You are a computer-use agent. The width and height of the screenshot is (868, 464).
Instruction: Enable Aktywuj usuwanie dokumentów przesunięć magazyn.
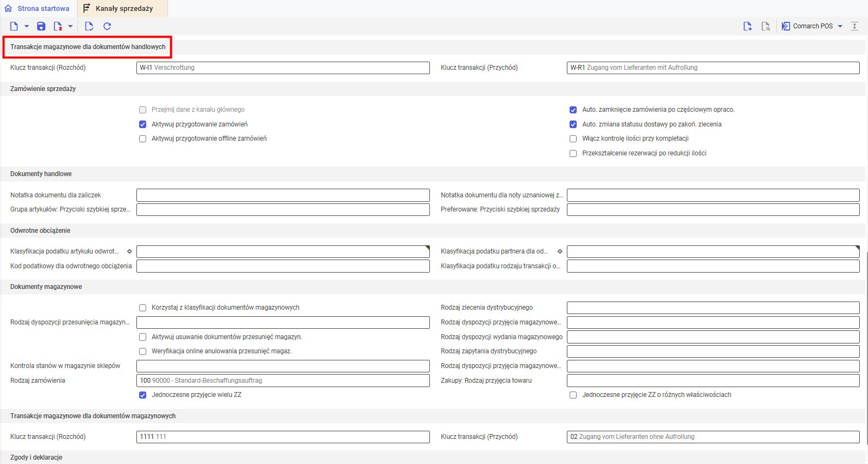(x=143, y=337)
